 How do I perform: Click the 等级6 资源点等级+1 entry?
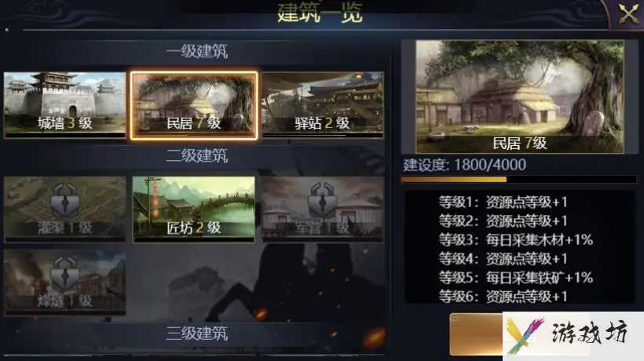pos(503,296)
